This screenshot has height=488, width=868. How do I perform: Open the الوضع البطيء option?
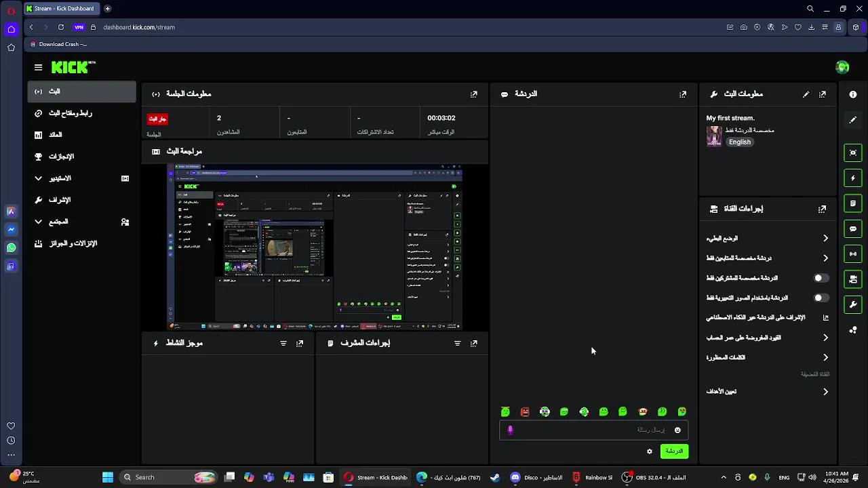767,239
